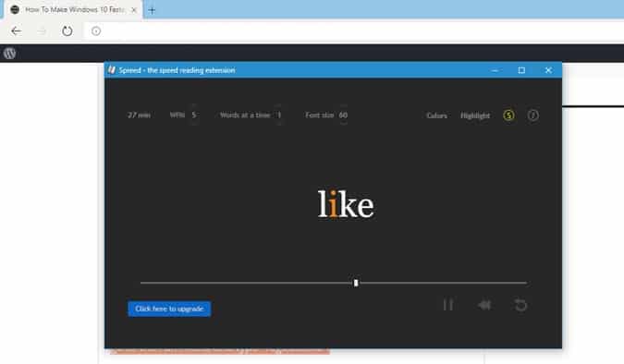
Task: Click the 27 min remaining time text
Action: (x=139, y=115)
